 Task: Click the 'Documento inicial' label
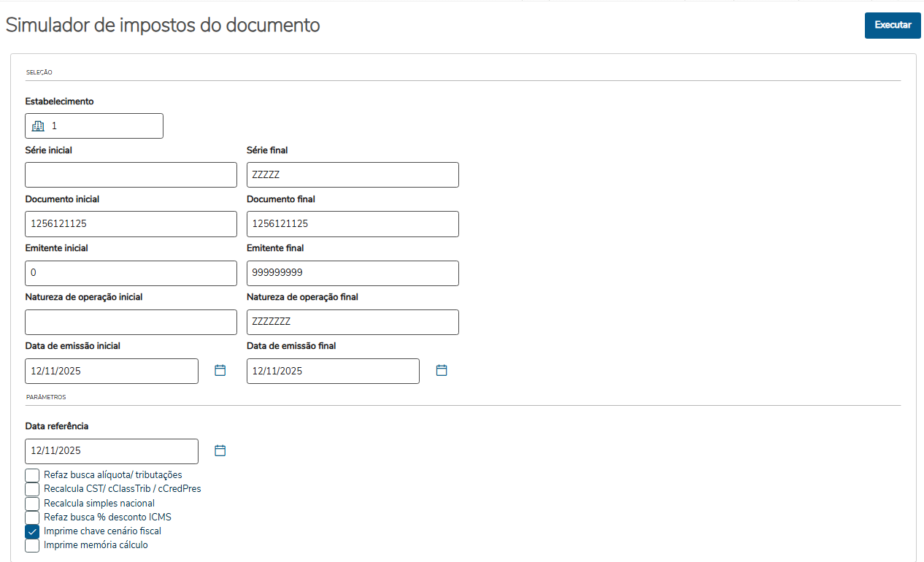point(62,199)
